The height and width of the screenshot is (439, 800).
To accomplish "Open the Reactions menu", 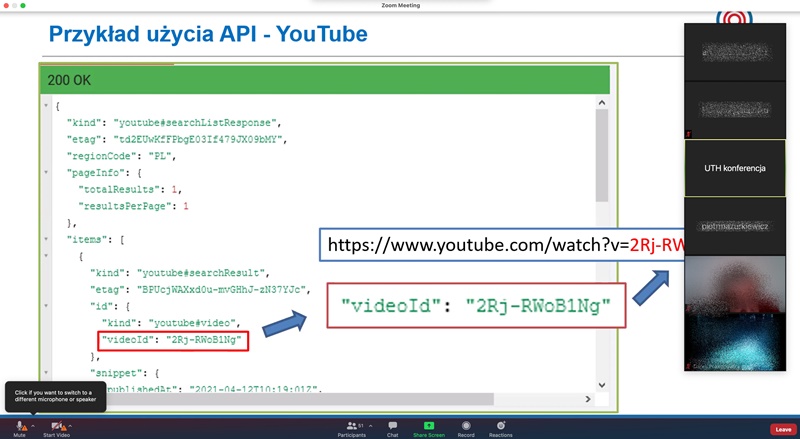I will click(x=501, y=429).
